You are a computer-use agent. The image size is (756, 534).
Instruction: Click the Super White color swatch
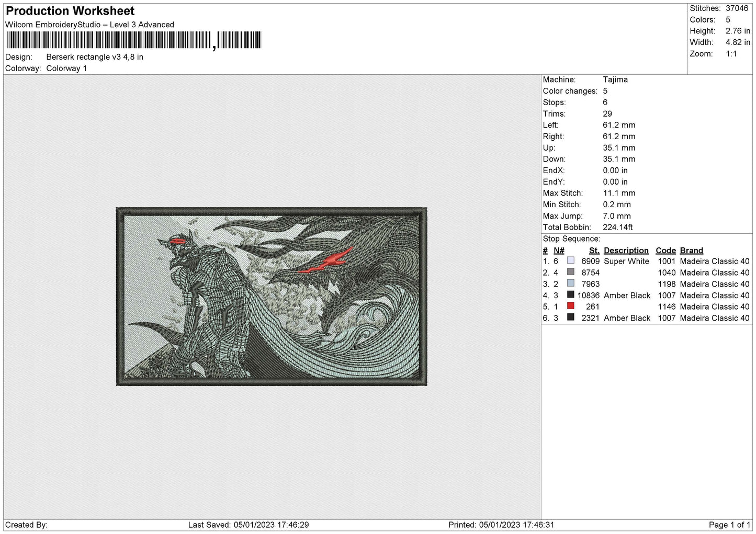571,260
